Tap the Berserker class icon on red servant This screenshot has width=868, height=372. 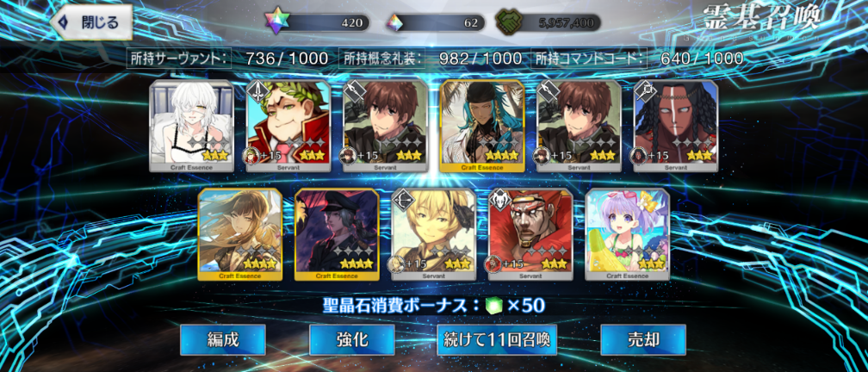(x=499, y=199)
